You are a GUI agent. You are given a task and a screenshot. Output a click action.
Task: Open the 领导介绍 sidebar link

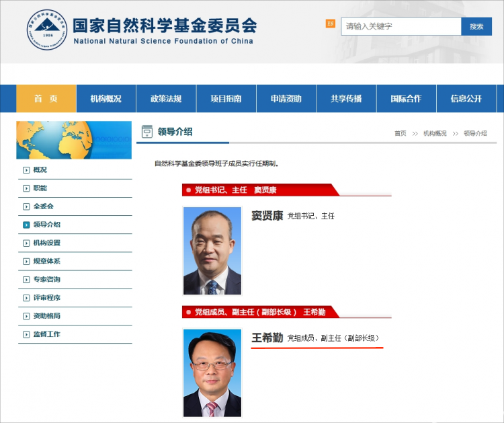[46, 225]
